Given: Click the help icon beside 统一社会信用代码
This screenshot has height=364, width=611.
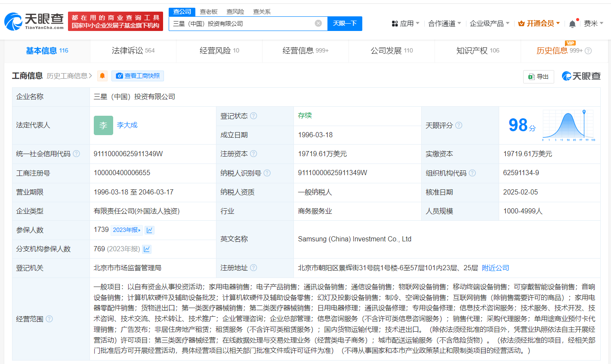Looking at the screenshot, I should pyautogui.click(x=76, y=154).
